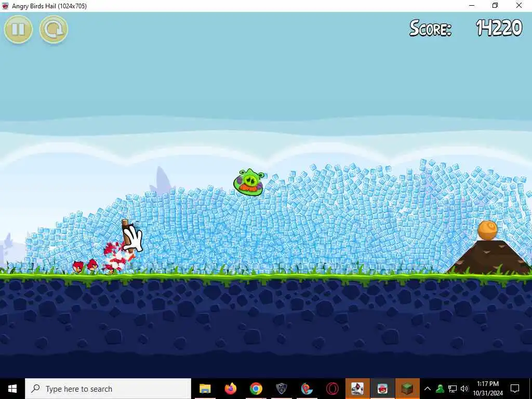Click the Score label
The image size is (532, 399).
pos(430,28)
